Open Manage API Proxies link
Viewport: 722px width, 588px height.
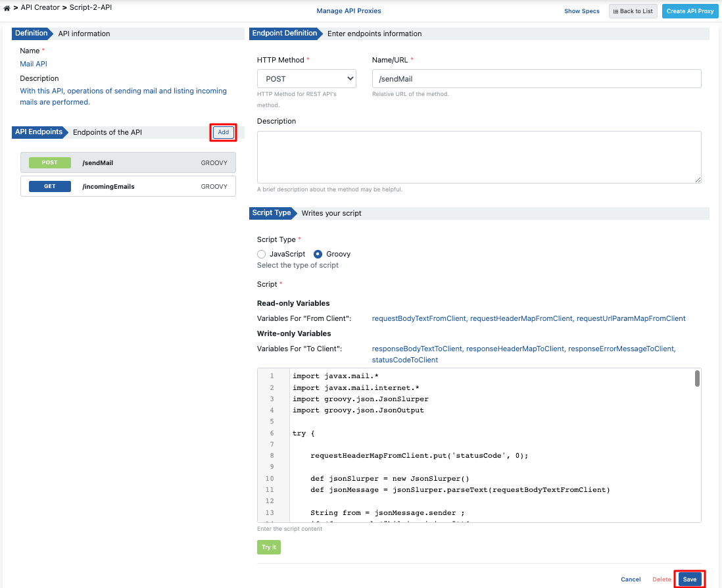[x=349, y=11]
